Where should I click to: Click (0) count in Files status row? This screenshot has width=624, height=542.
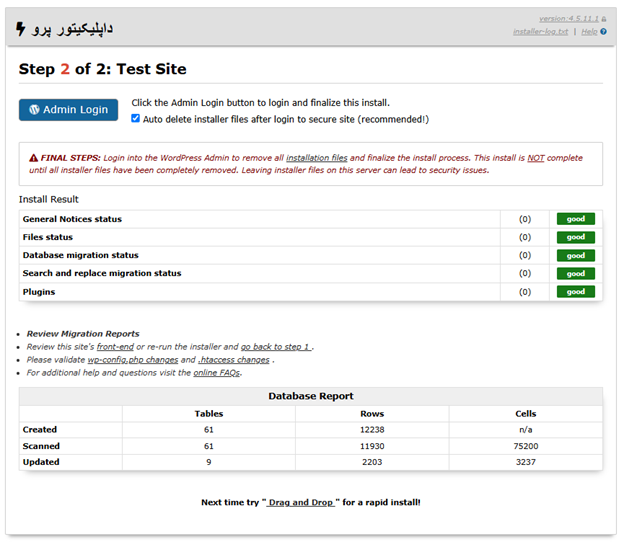[x=525, y=237]
